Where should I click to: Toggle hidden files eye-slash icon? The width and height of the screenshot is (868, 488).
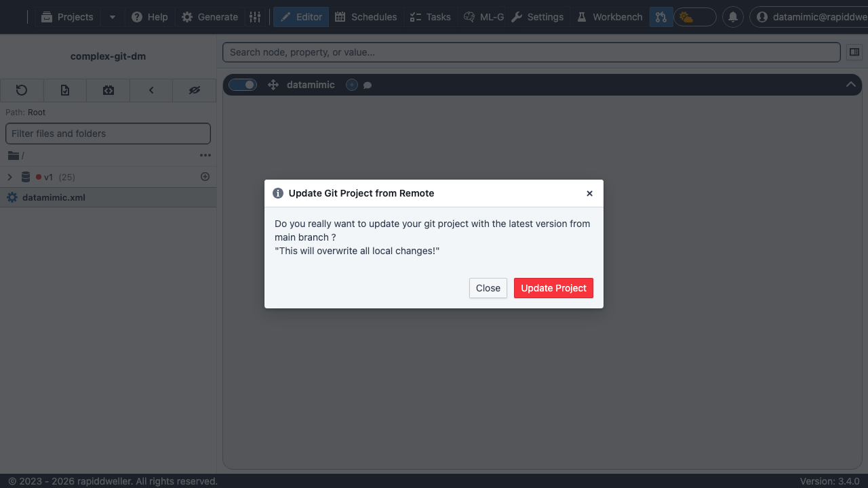(195, 90)
